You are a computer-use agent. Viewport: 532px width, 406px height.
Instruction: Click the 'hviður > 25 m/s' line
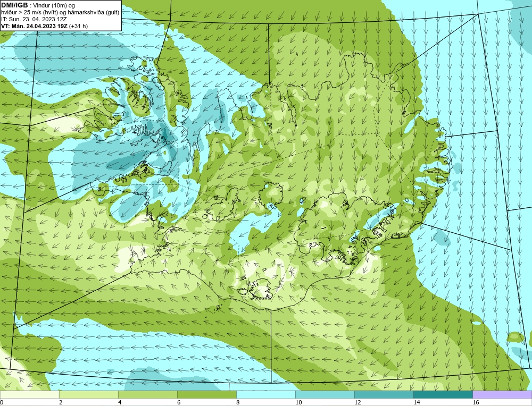[x=60, y=13]
